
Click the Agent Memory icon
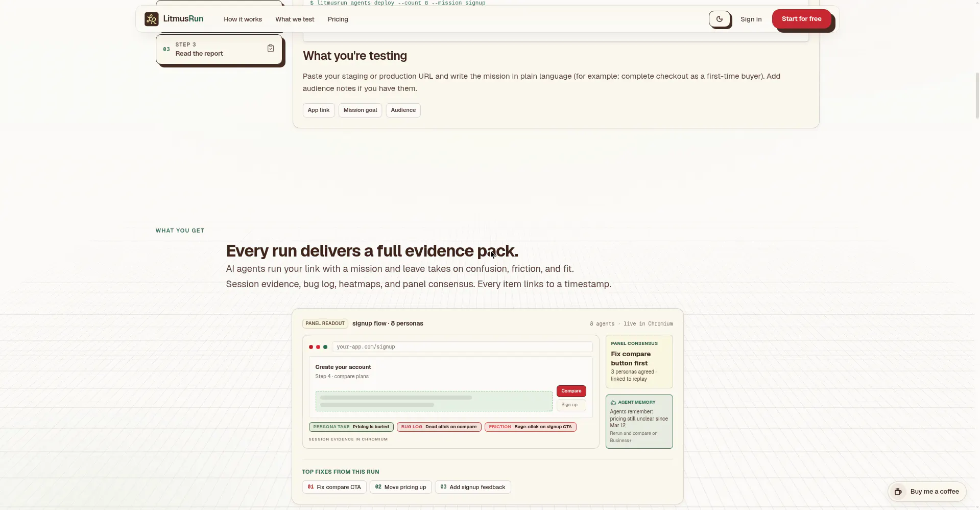coord(613,403)
